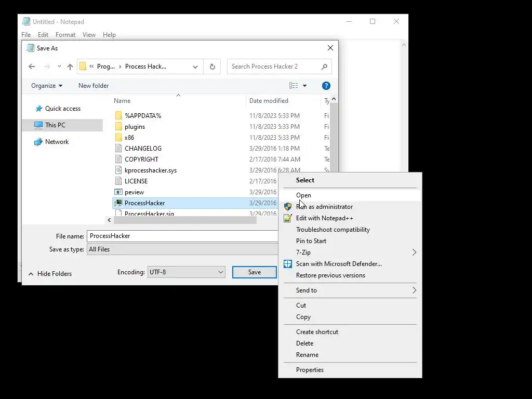Click the search magnifier icon
This screenshot has height=399, width=532.
tap(324, 66)
